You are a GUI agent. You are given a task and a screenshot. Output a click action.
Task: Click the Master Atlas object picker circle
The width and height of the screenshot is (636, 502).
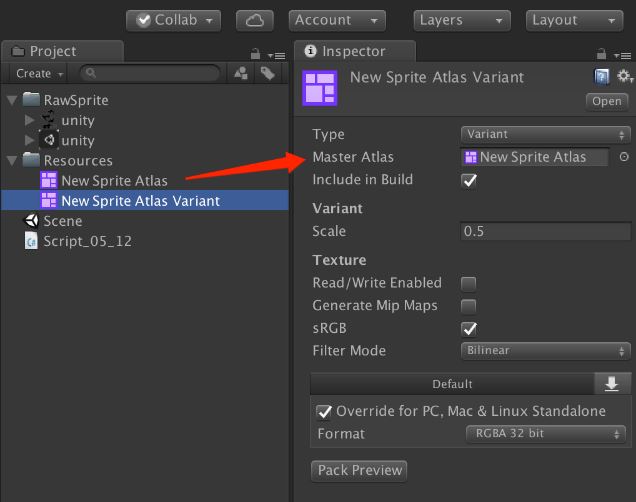624,157
